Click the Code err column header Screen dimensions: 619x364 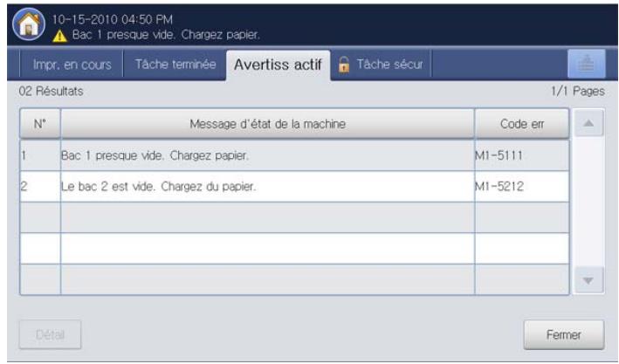point(521,124)
